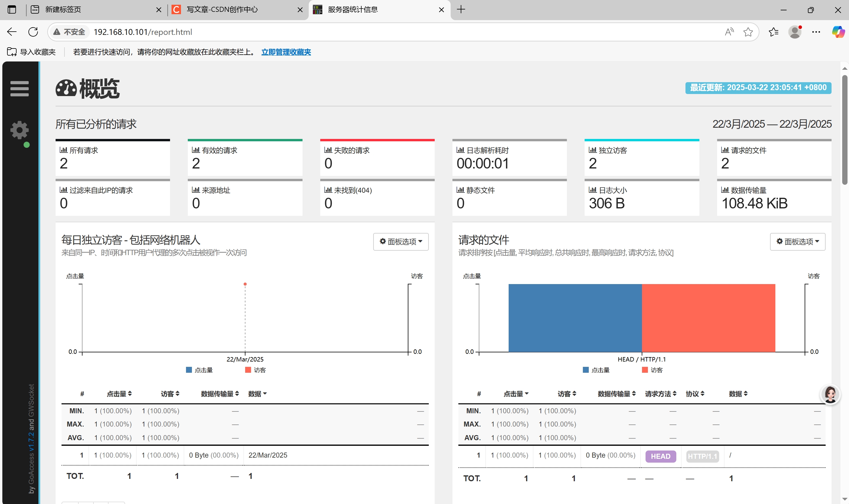
Task: Click the floating assistant avatar icon
Action: [x=830, y=395]
